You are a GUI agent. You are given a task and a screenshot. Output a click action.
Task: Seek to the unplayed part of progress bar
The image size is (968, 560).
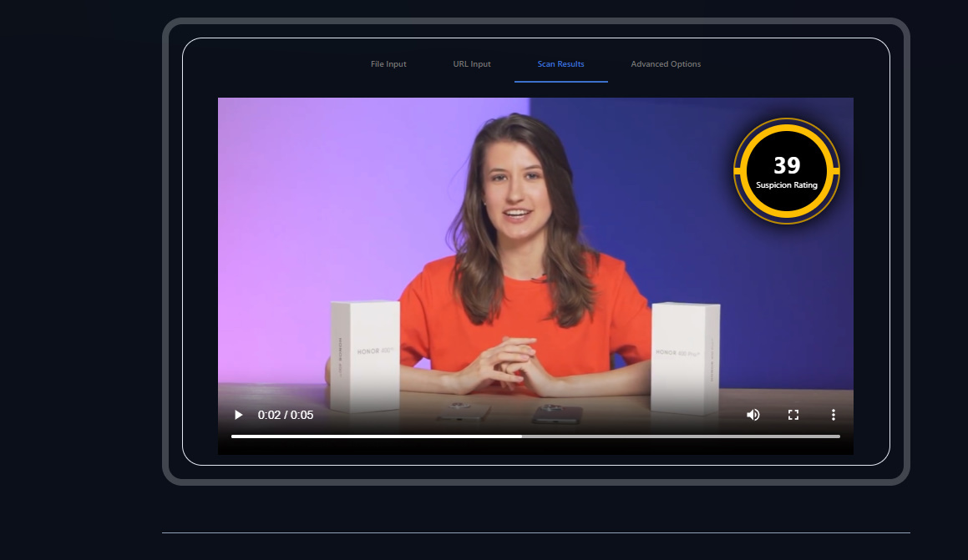[x=681, y=436]
